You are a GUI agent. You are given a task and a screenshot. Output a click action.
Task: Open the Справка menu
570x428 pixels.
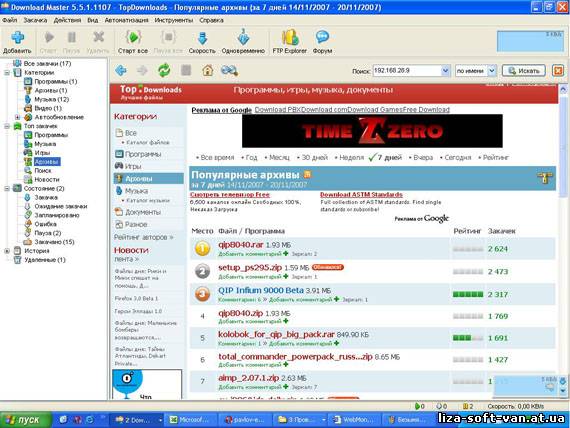pyautogui.click(x=211, y=20)
